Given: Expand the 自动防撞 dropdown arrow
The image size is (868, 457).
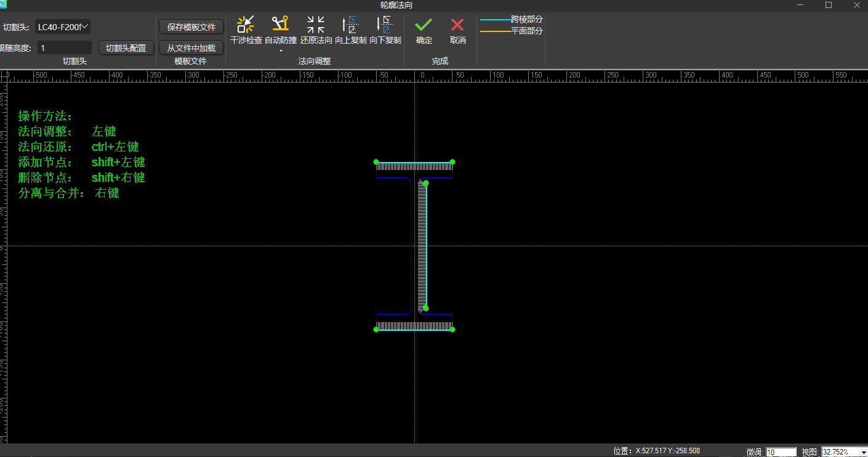Looking at the screenshot, I should click(x=281, y=51).
